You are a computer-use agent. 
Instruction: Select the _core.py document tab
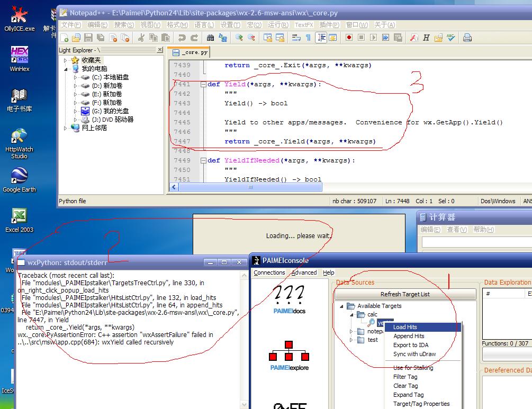point(190,52)
